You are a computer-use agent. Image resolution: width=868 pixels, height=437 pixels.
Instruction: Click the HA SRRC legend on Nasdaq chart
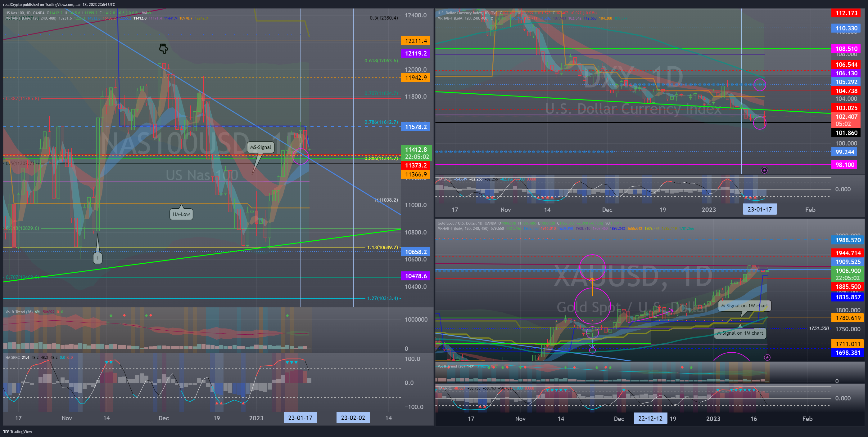tap(12, 358)
